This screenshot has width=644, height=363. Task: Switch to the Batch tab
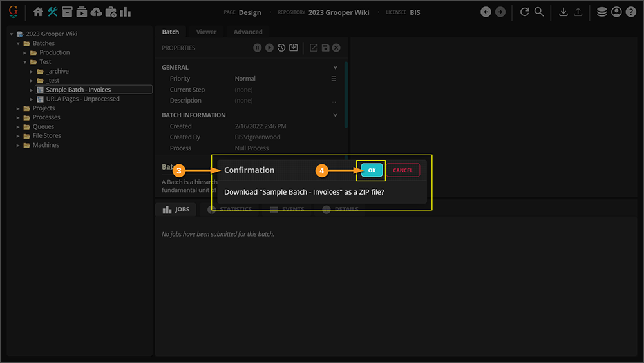point(171,32)
